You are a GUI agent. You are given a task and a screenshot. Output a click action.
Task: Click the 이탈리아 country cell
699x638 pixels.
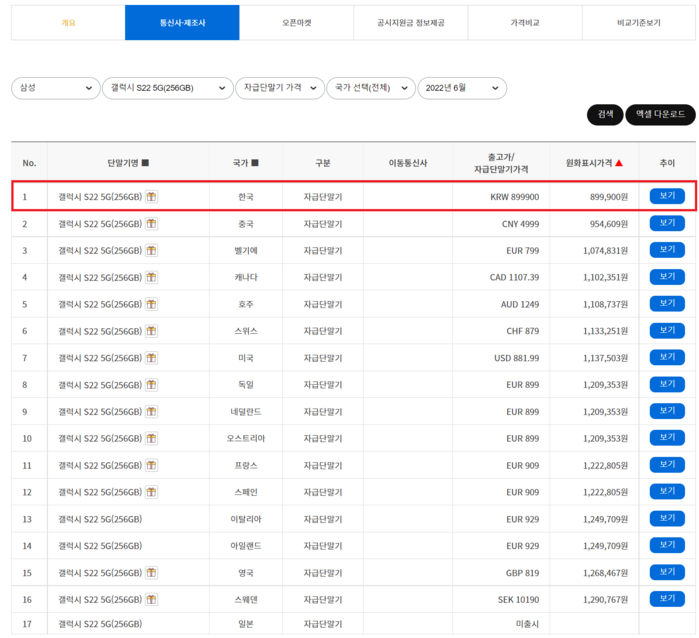pos(246,519)
